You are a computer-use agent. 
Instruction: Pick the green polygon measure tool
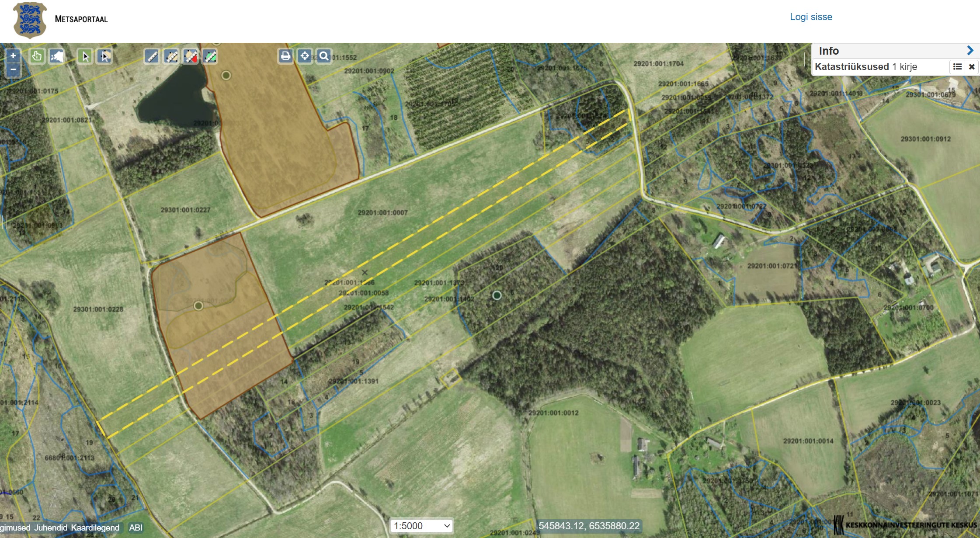(x=210, y=56)
